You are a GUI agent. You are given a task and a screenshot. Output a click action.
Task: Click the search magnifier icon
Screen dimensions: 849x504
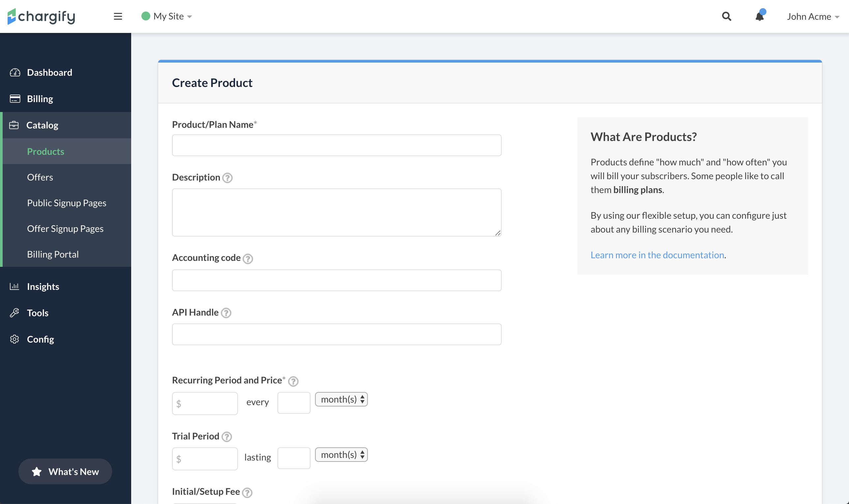(x=726, y=16)
